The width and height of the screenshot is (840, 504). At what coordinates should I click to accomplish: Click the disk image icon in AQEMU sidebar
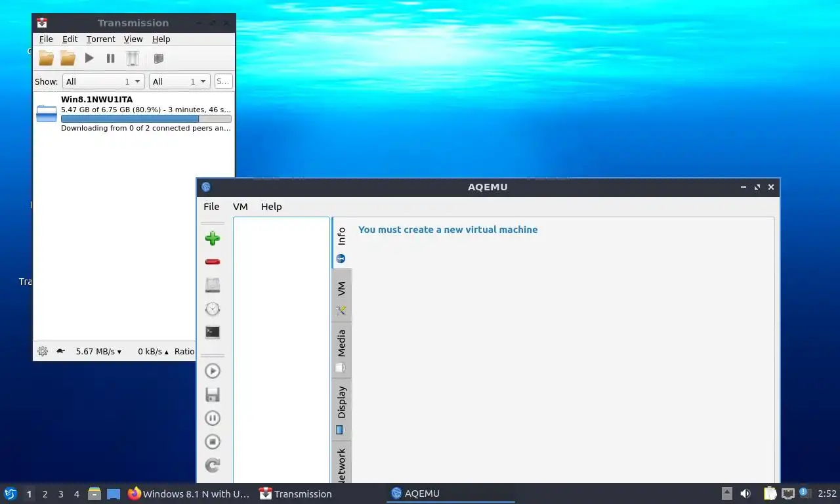[x=212, y=285]
